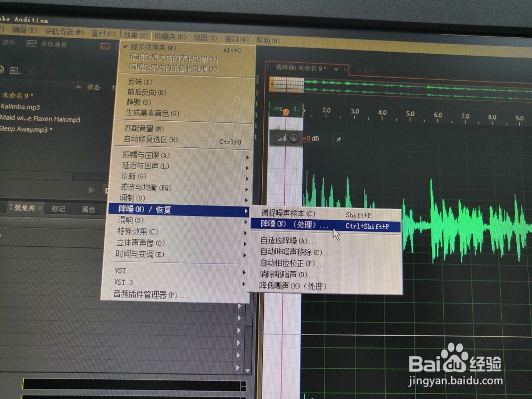Expand the VST submenu
532x399 pixels.
click(174, 271)
